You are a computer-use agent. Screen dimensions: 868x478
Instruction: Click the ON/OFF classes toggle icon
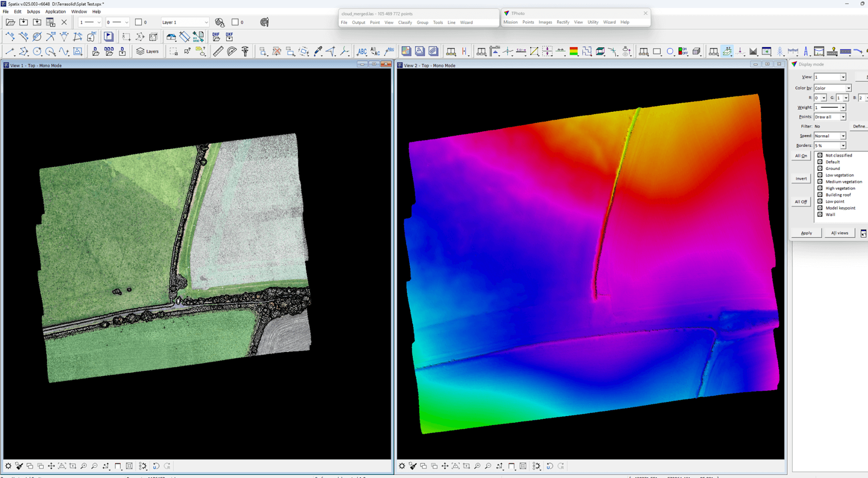pos(683,52)
